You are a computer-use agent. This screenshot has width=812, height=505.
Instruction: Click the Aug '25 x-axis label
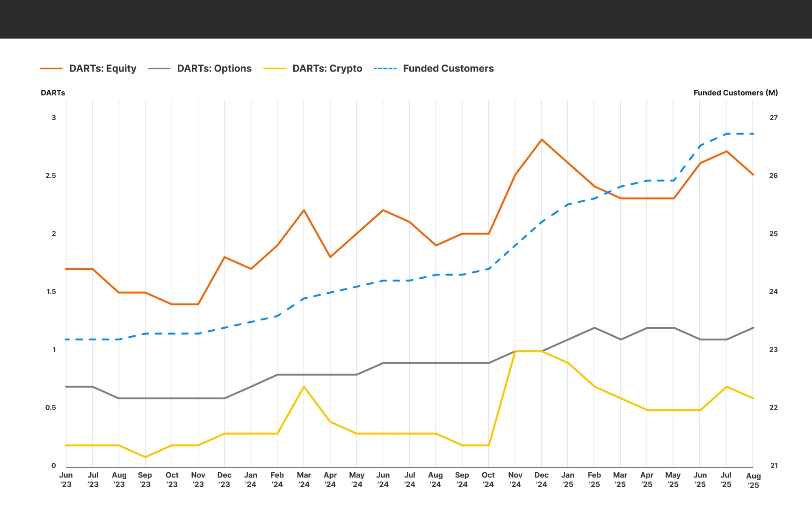click(753, 480)
